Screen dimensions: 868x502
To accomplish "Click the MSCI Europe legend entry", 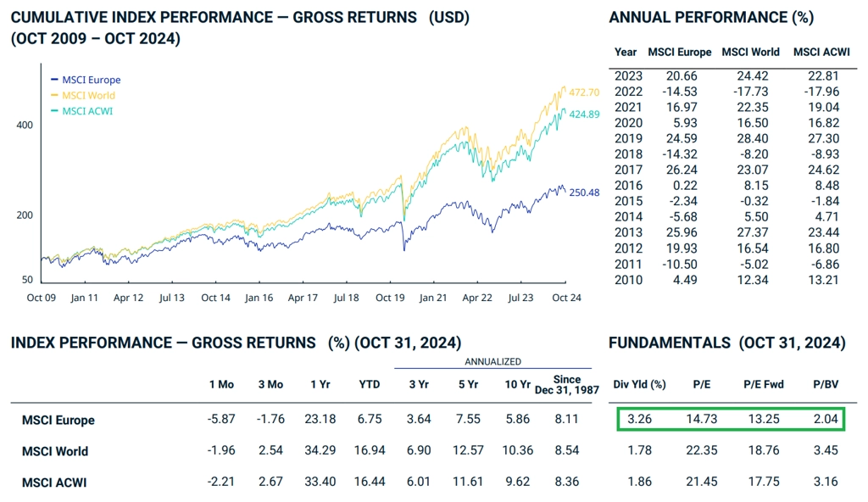I will (x=86, y=80).
